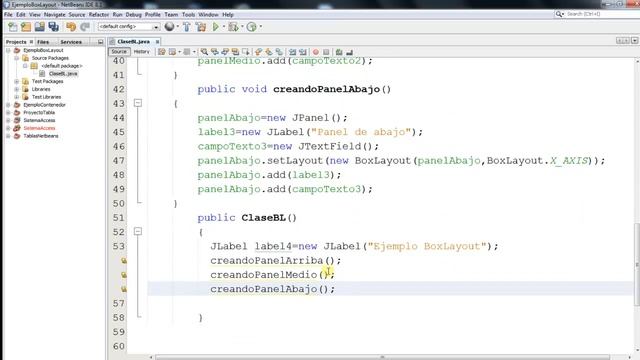Viewport: 640px width, 360px height.
Task: Open dropdown arrow next to Run icon
Action: click(223, 27)
